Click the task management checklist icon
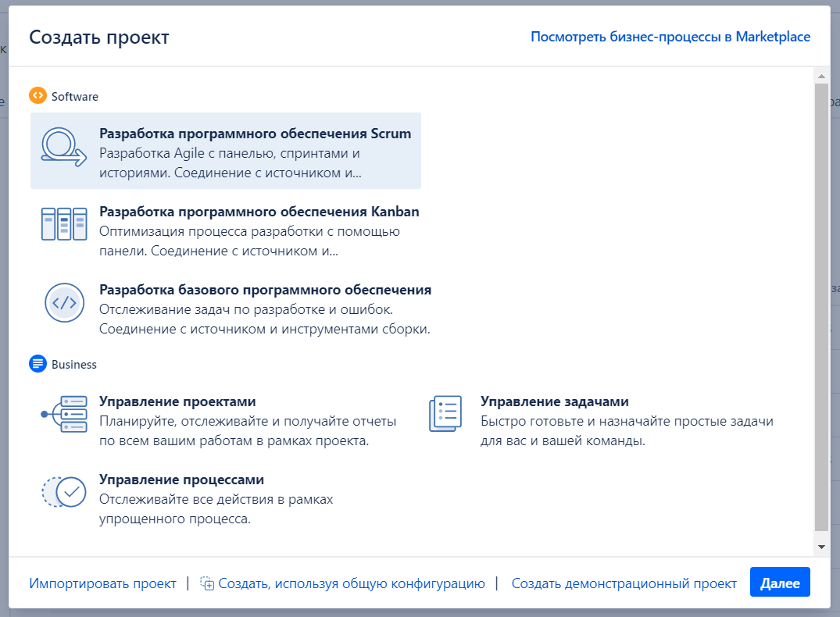Viewport: 840px width, 617px height. coord(445,414)
